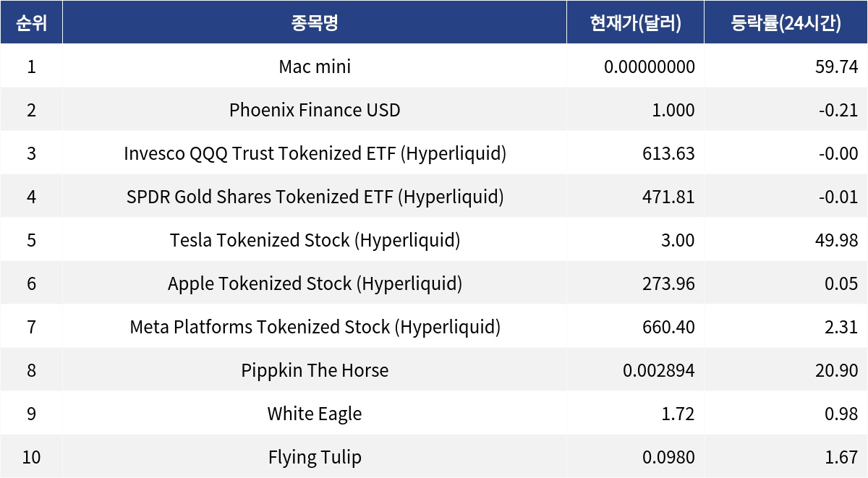Click the 순위 column header
The width and height of the screenshot is (868, 478).
[31, 23]
